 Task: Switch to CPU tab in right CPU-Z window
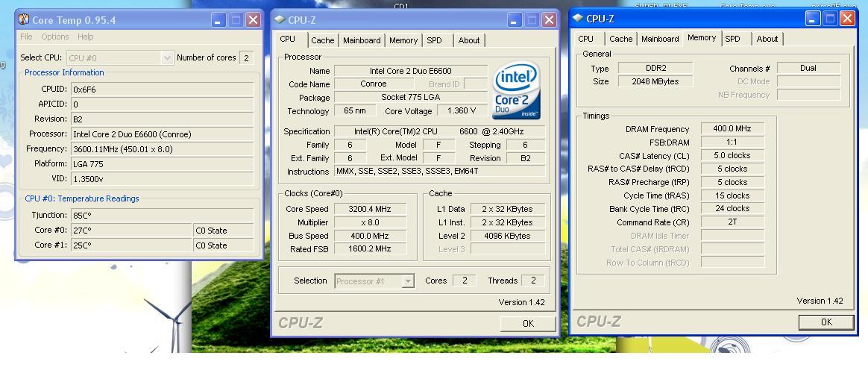pyautogui.click(x=585, y=39)
